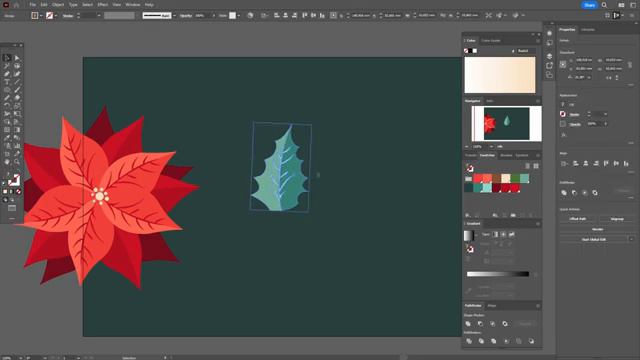The image size is (640, 360).
Task: Choose the Radial gradient type icon
Action: (503, 234)
